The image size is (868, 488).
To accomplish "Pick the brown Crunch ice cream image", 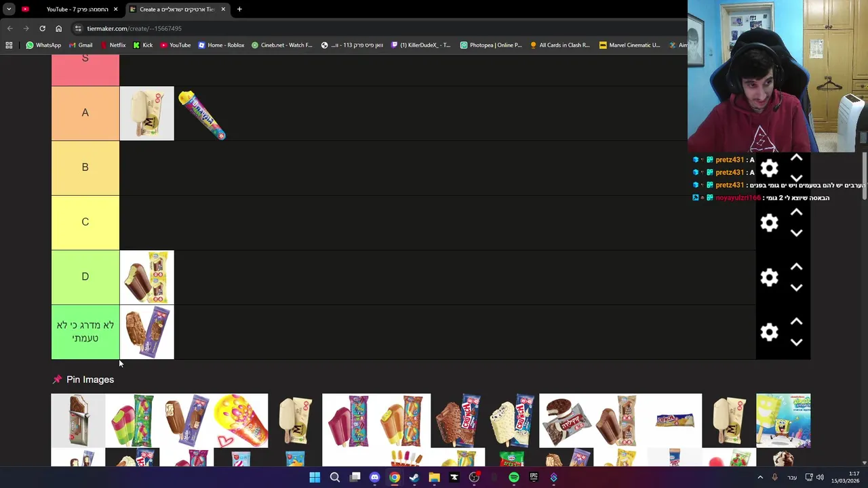I will click(x=458, y=420).
